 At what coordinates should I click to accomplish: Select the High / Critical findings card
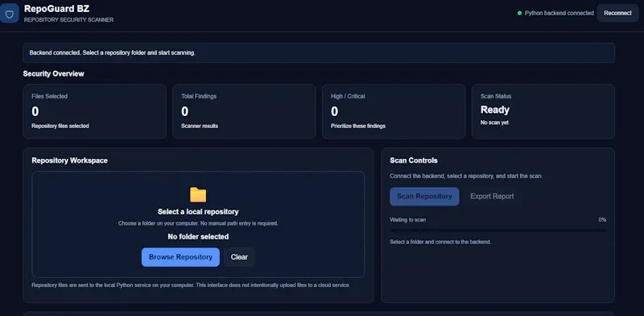(x=394, y=111)
